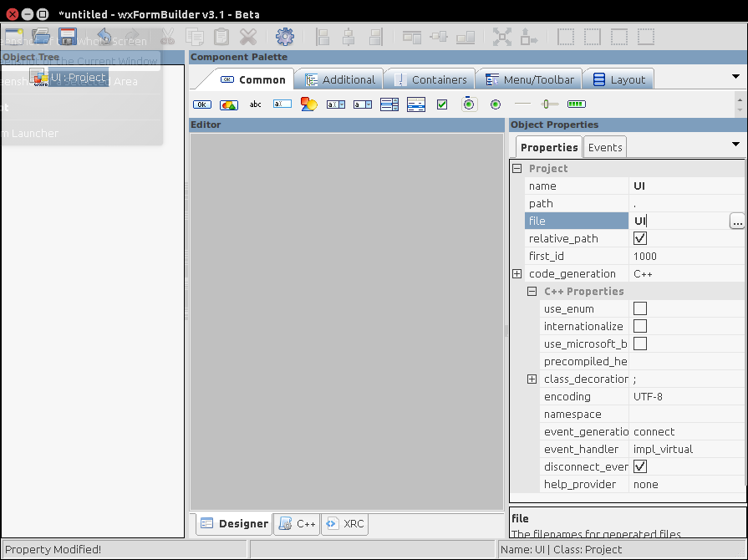Click the file browse ellipsis button
The height and width of the screenshot is (560, 748).
(737, 221)
